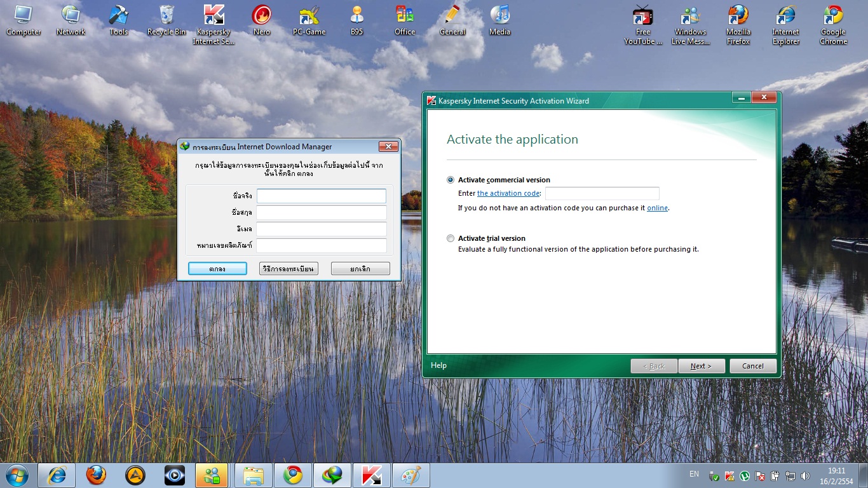
Task: Open the Office desktop shortcut
Action: pyautogui.click(x=405, y=20)
